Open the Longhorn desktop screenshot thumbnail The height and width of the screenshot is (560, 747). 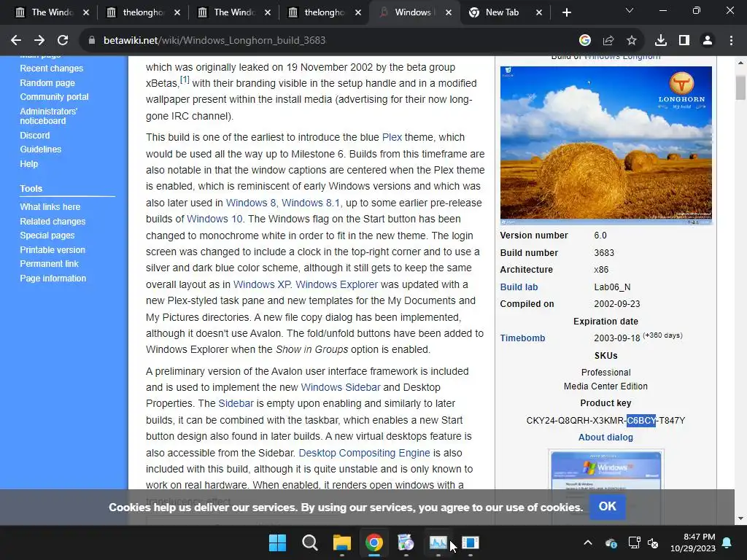[606, 145]
